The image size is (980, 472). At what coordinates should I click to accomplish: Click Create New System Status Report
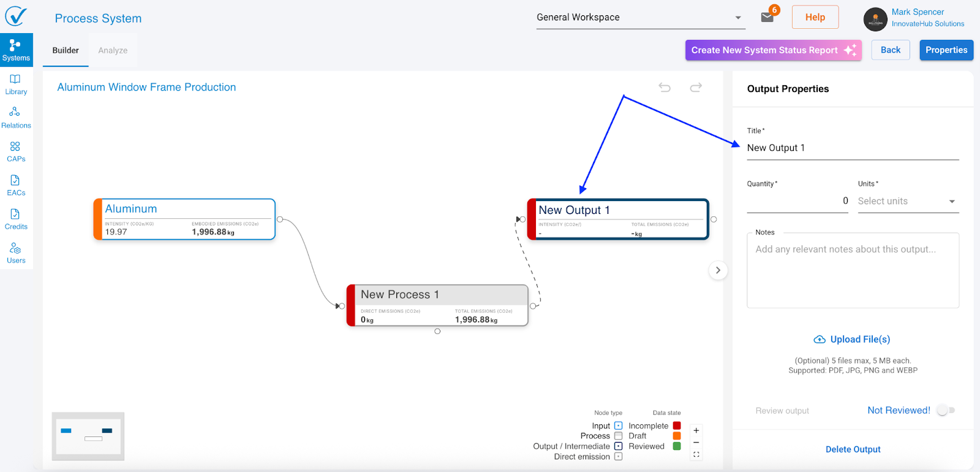tap(773, 50)
